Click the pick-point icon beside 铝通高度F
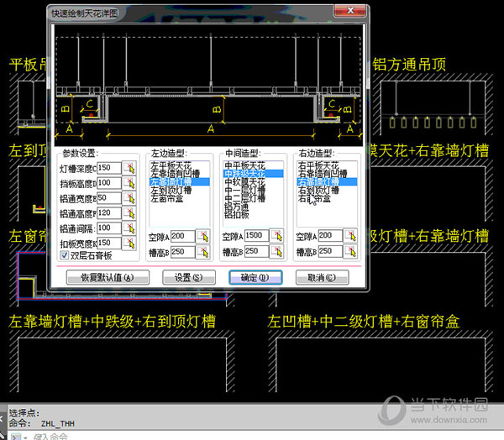Image resolution: width=504 pixels, height=440 pixels. pos(129,213)
